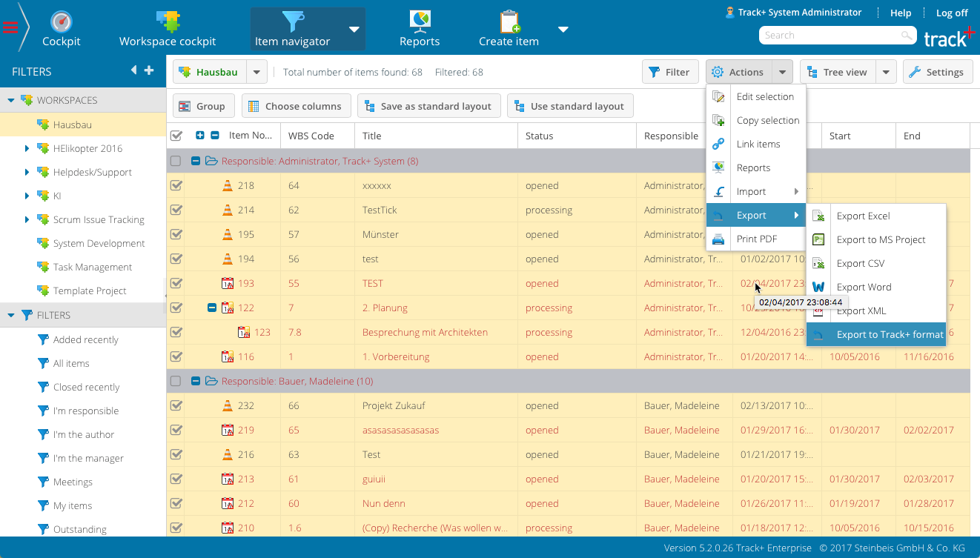Choose Print PDF from Actions menu
The height and width of the screenshot is (558, 980).
(x=756, y=239)
